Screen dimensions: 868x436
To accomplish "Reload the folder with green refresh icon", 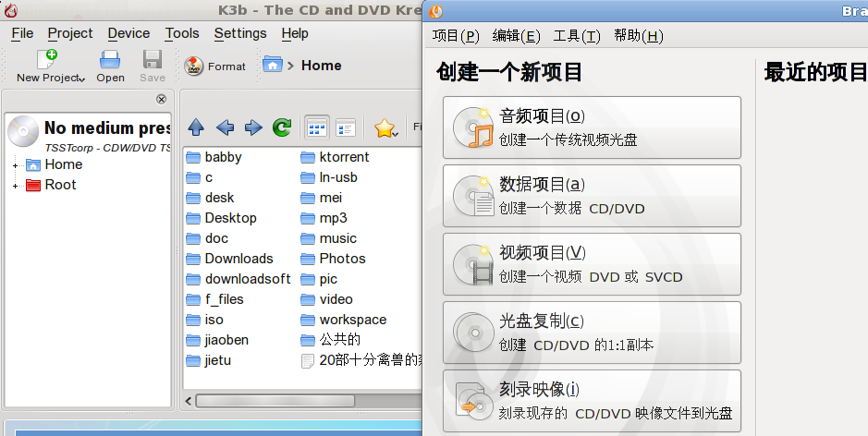I will point(282,127).
